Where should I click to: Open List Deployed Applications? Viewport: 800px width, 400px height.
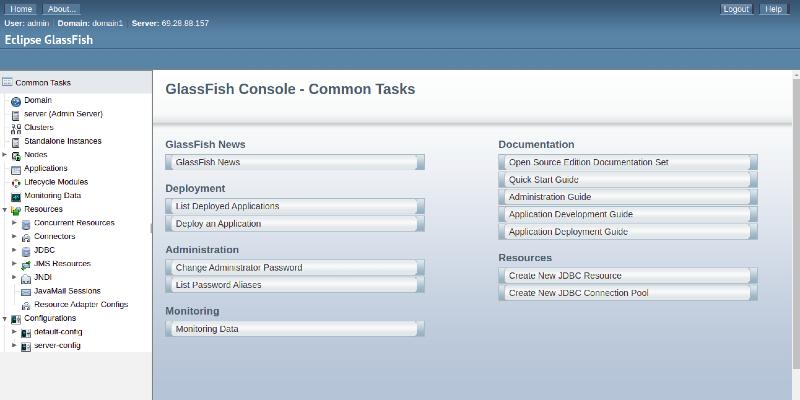pyautogui.click(x=295, y=206)
